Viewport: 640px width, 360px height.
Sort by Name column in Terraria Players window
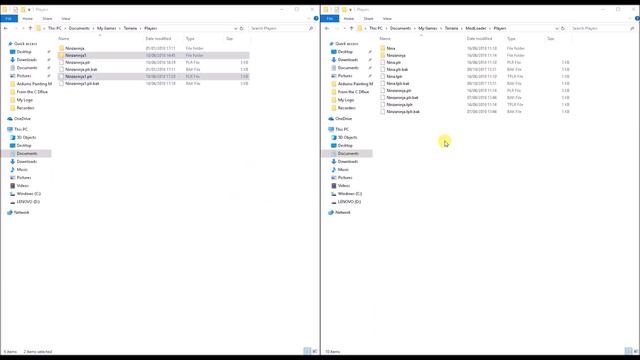click(x=64, y=38)
